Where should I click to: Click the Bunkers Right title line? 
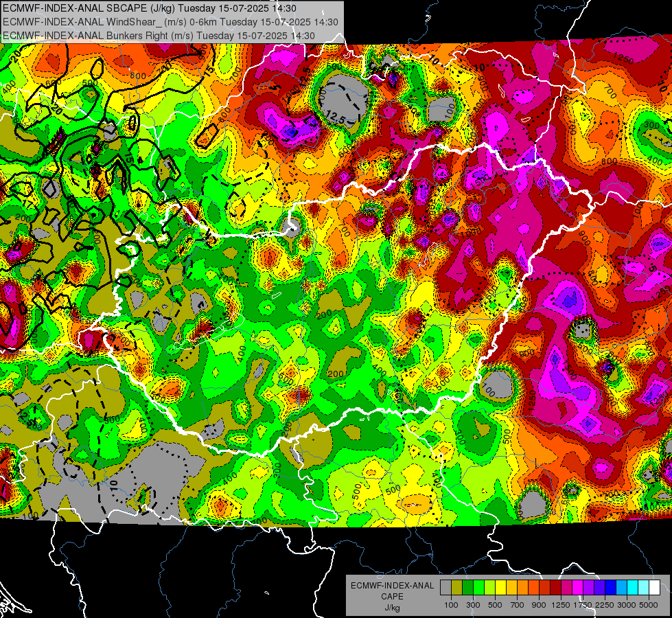(x=159, y=36)
